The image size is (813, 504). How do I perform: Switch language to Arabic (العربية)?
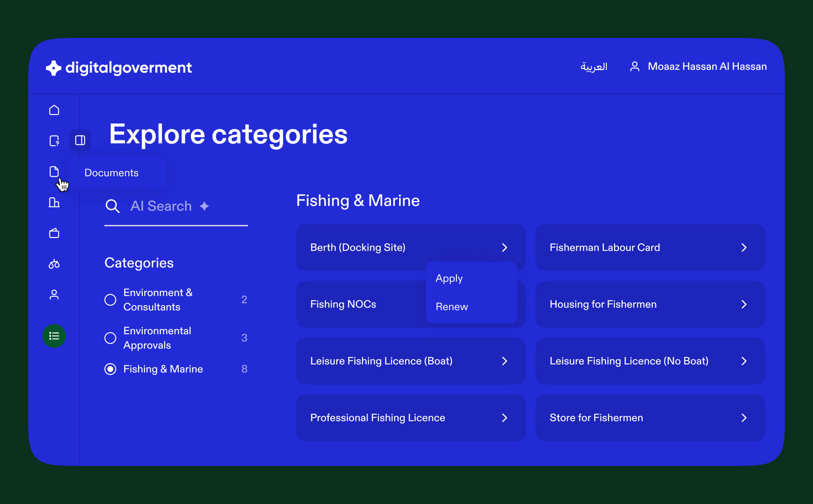[x=594, y=67]
